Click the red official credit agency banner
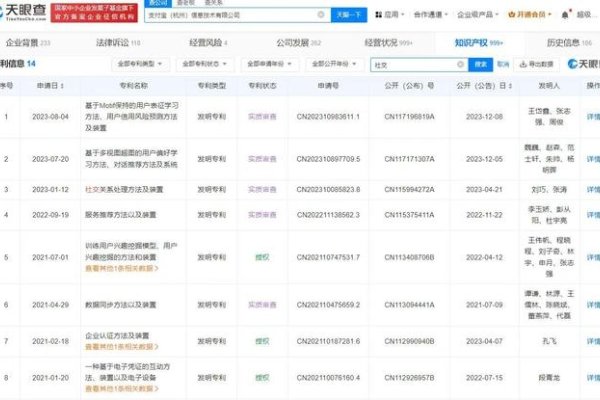 (x=94, y=13)
